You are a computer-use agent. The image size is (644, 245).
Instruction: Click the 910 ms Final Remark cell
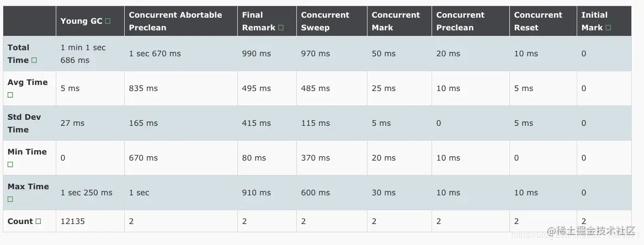coord(256,193)
